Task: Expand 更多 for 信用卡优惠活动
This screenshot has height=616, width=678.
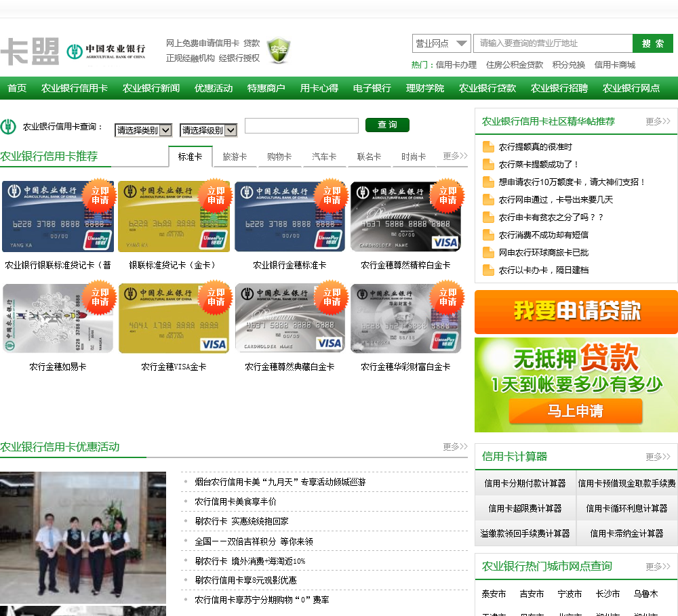Action: click(x=455, y=447)
